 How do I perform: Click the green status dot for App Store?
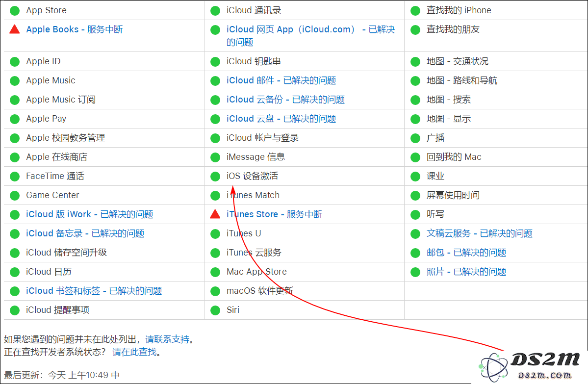tap(15, 10)
